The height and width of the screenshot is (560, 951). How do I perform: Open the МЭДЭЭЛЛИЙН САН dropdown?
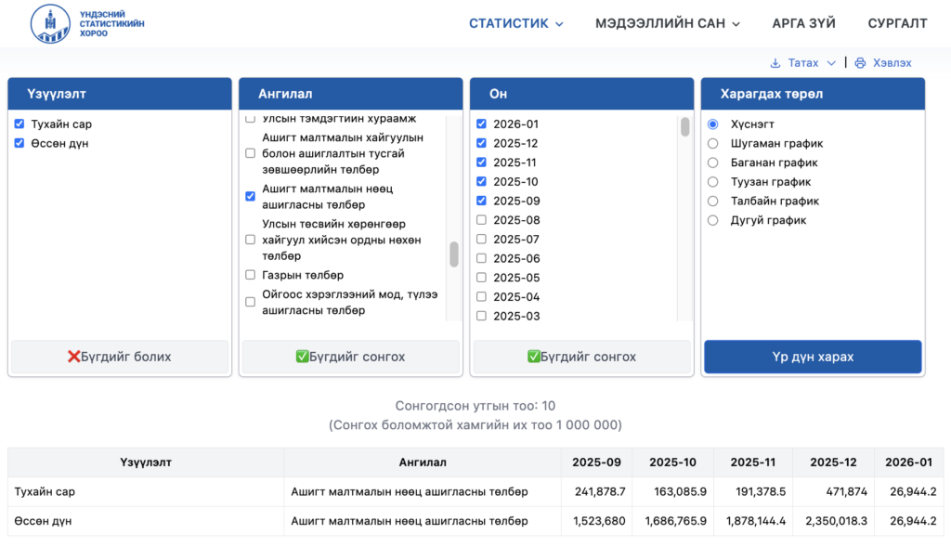[x=667, y=24]
